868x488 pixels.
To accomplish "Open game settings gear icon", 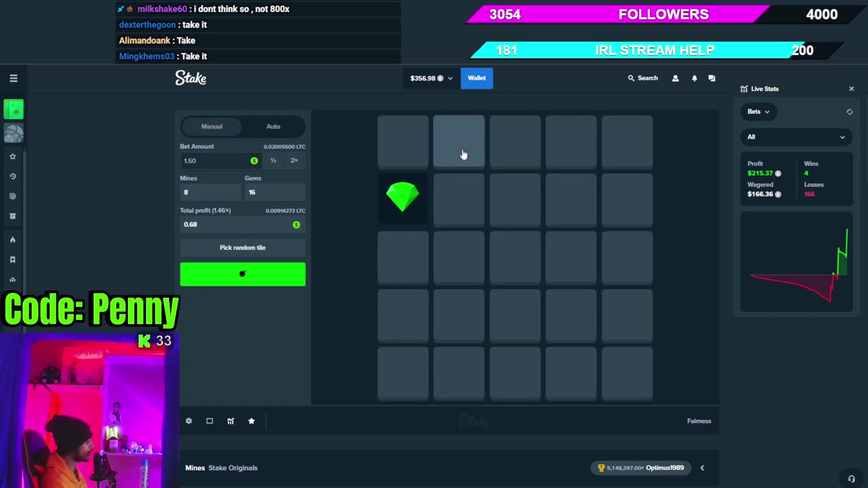I will coord(189,421).
